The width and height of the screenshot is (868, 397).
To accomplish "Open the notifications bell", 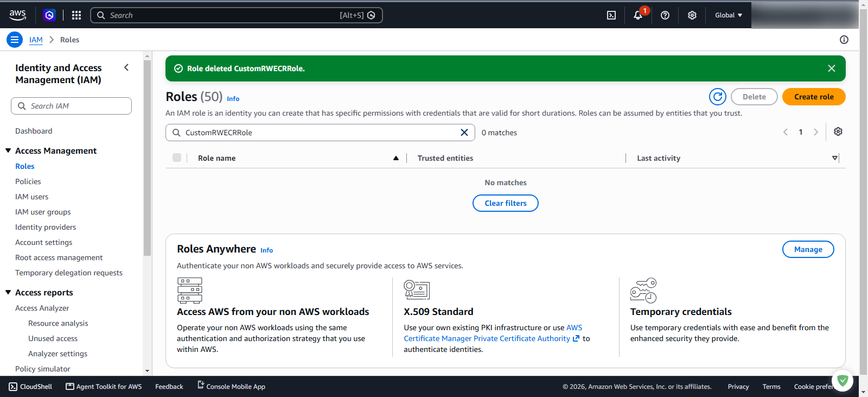I will click(638, 15).
